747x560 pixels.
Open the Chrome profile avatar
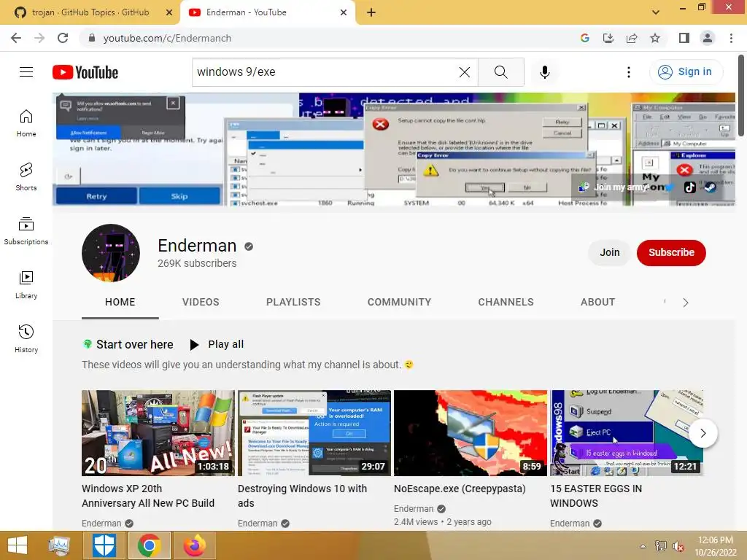(708, 38)
